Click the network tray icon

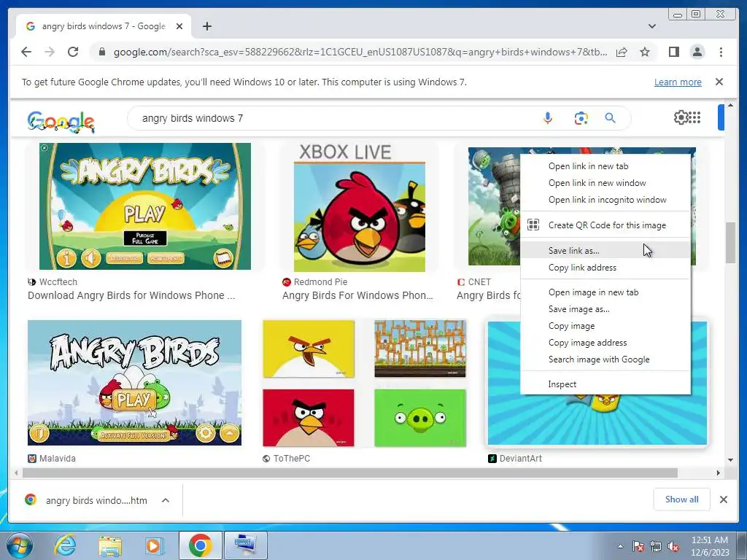coord(656,547)
